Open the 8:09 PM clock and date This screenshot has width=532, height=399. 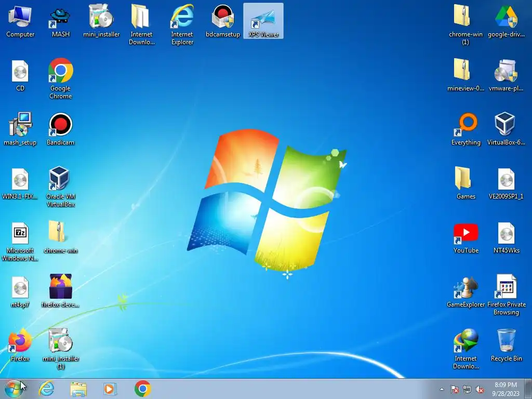506,389
